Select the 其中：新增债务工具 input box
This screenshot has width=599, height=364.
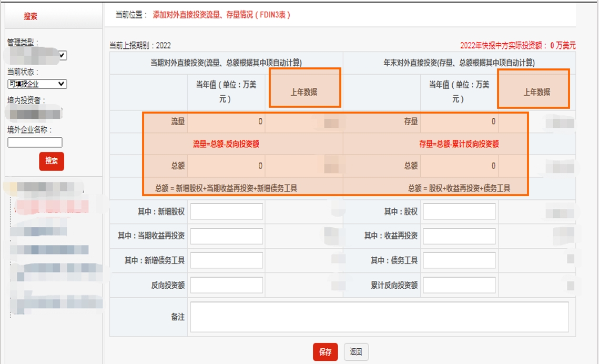[x=226, y=260]
